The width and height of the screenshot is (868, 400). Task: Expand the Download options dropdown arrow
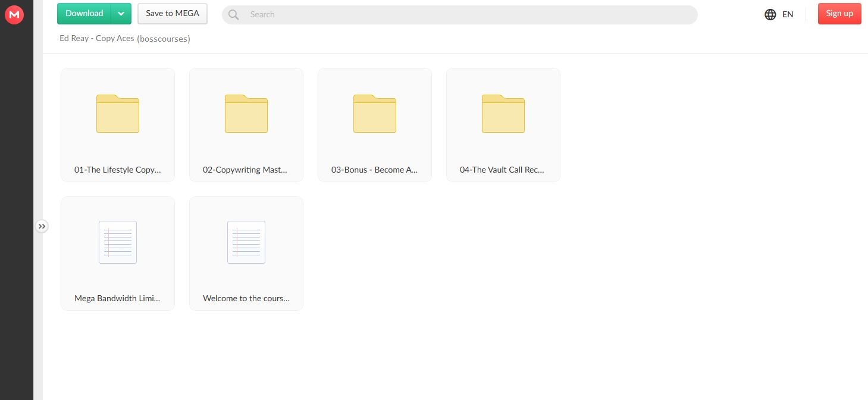coord(121,14)
